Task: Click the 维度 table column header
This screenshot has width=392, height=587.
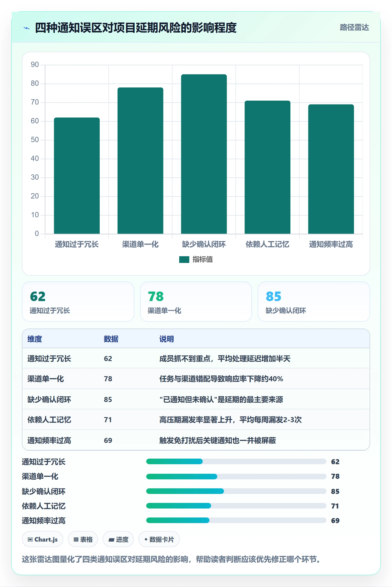Action: 35,339
